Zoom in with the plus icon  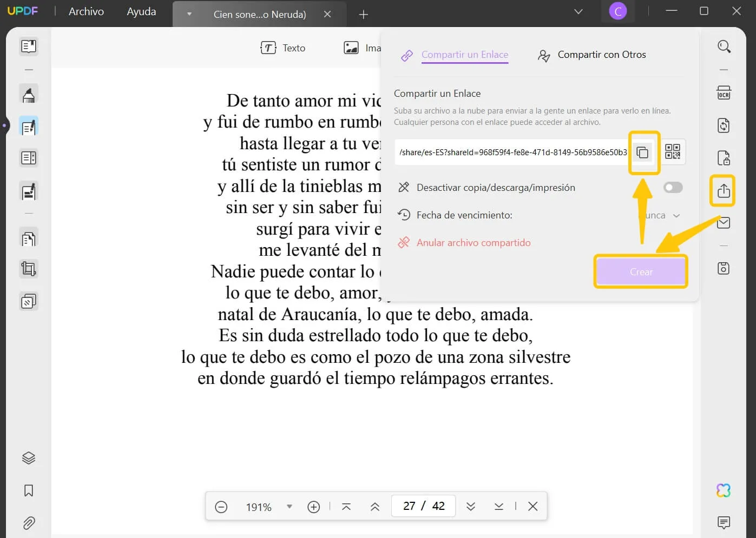point(314,507)
